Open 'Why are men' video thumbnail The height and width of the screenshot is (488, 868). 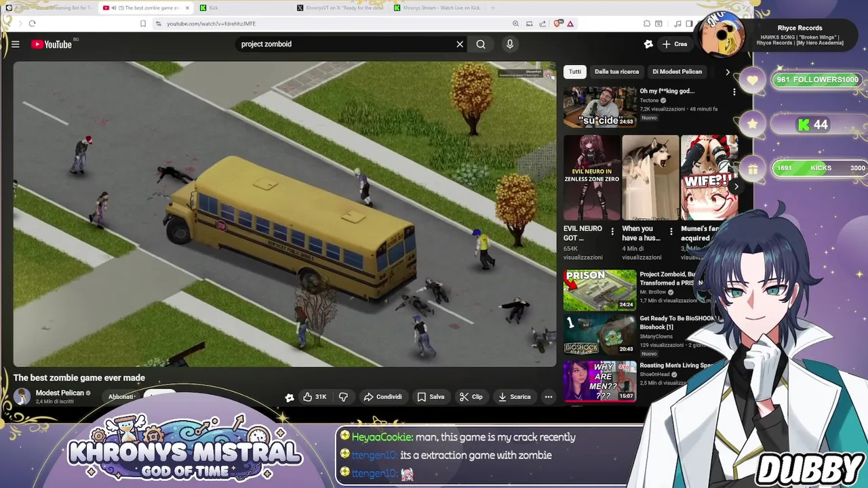click(599, 380)
